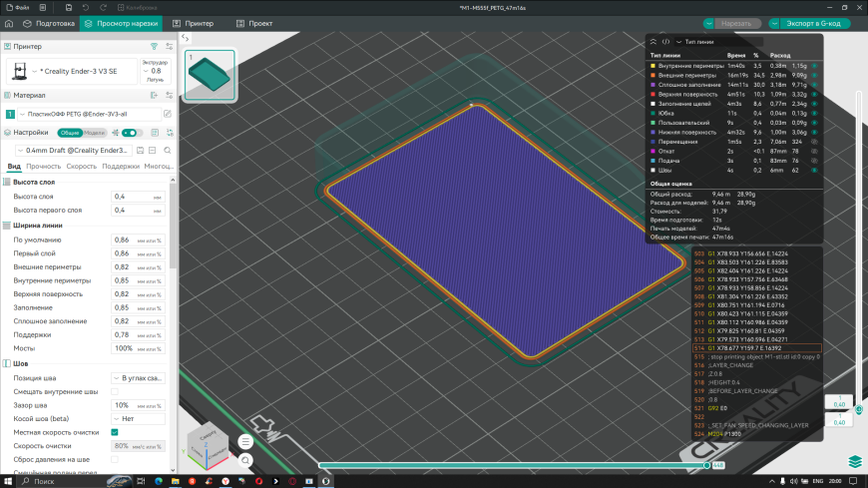The width and height of the screenshot is (868, 488).
Task: Click the Нарезать slice button
Action: pyautogui.click(x=736, y=23)
